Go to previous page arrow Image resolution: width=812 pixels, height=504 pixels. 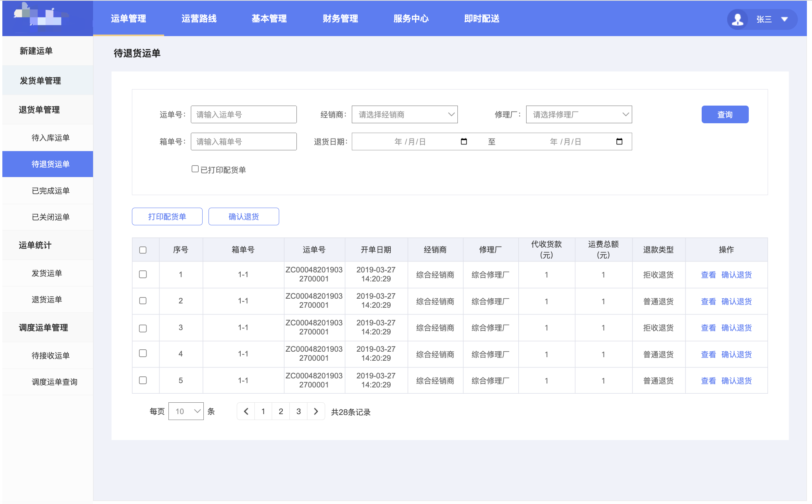(246, 411)
